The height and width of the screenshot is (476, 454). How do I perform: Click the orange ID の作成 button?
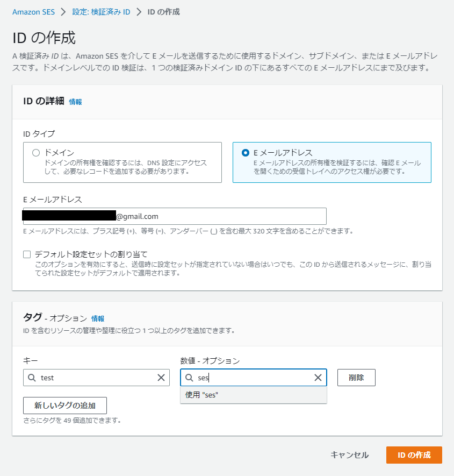point(414,454)
